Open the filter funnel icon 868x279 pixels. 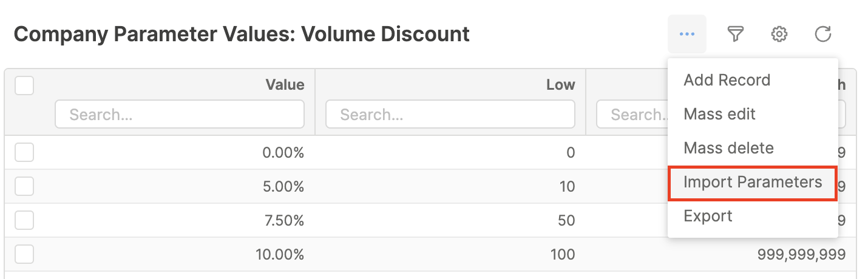click(x=736, y=34)
